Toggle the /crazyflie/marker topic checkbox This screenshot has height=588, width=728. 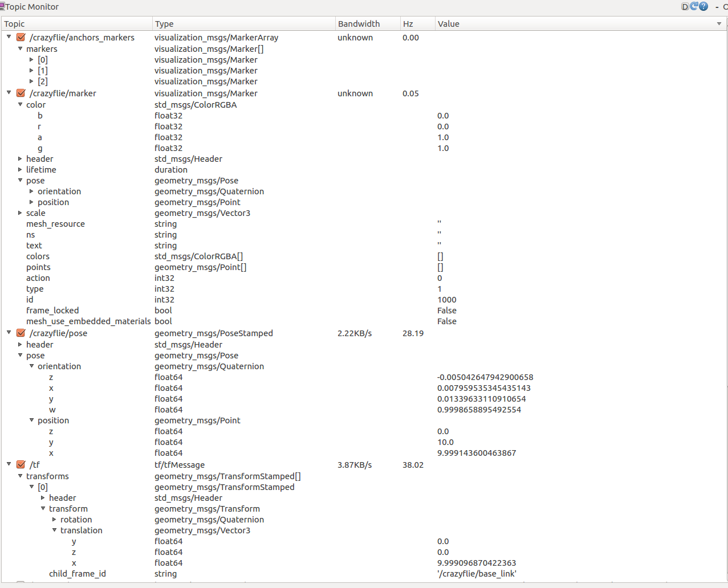pyautogui.click(x=21, y=93)
